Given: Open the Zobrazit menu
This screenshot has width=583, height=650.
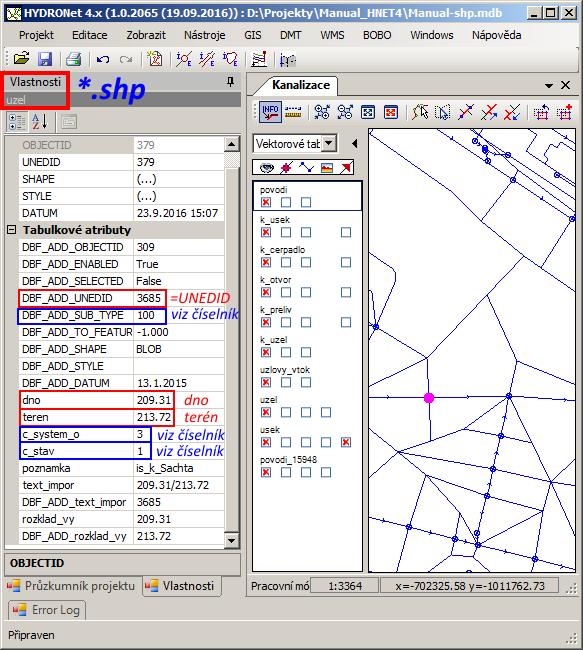Looking at the screenshot, I should (146, 35).
